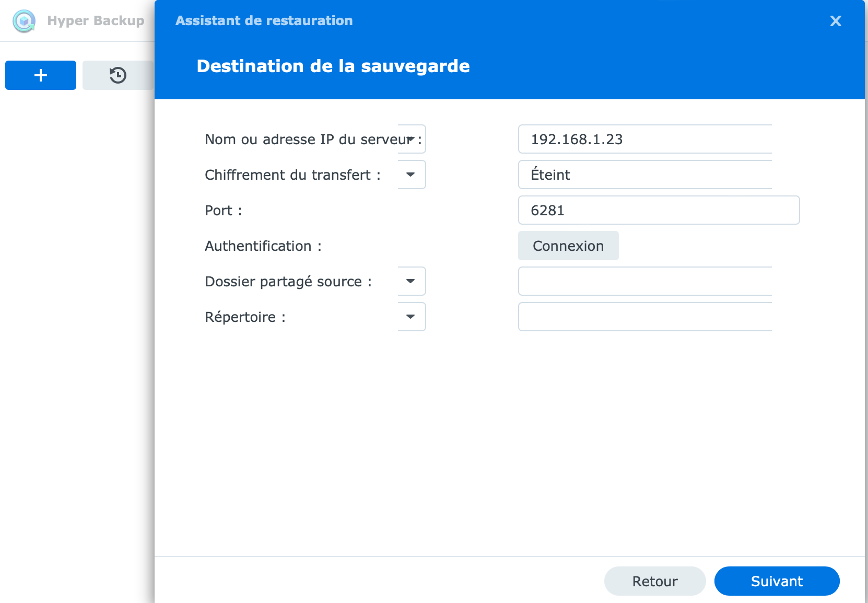Click the Hyper Backup window title
This screenshot has height=603, width=868.
96,21
